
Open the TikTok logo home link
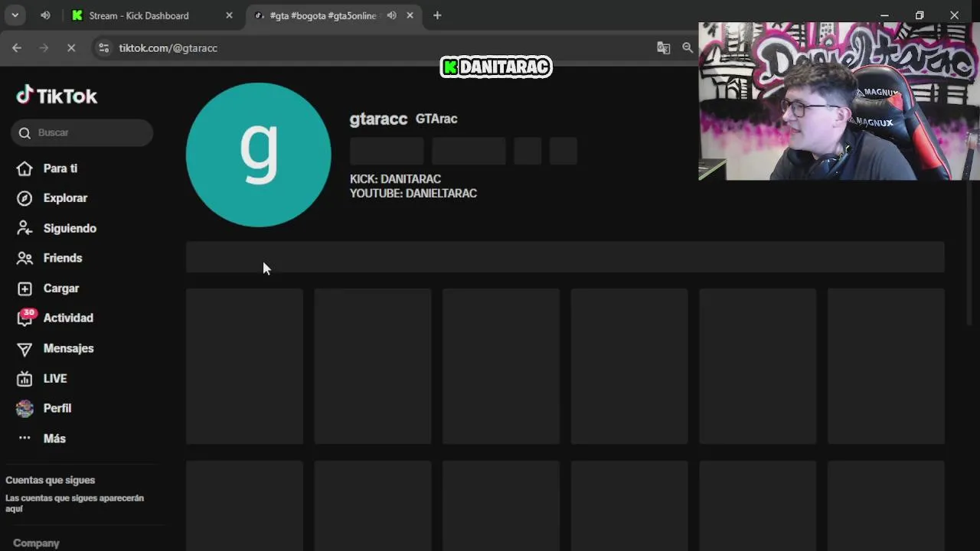pyautogui.click(x=57, y=96)
